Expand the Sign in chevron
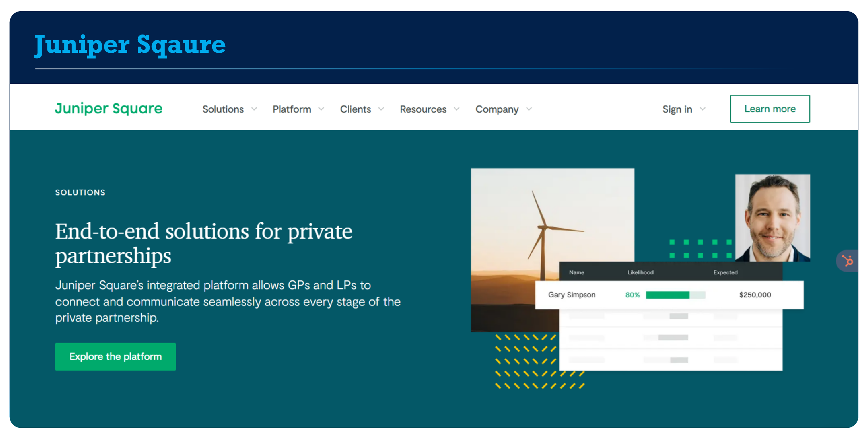Image resolution: width=868 pixels, height=439 pixels. point(702,109)
